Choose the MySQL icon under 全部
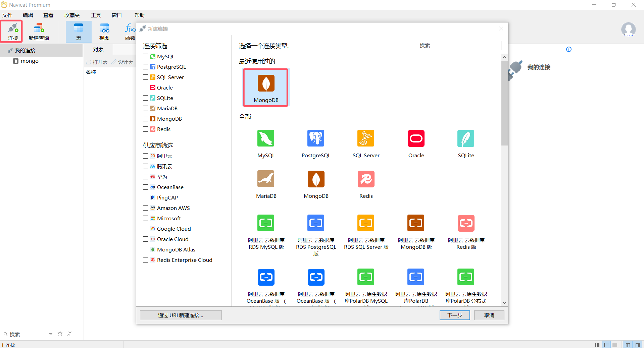Viewport: 644px width, 348px height. [x=266, y=138]
